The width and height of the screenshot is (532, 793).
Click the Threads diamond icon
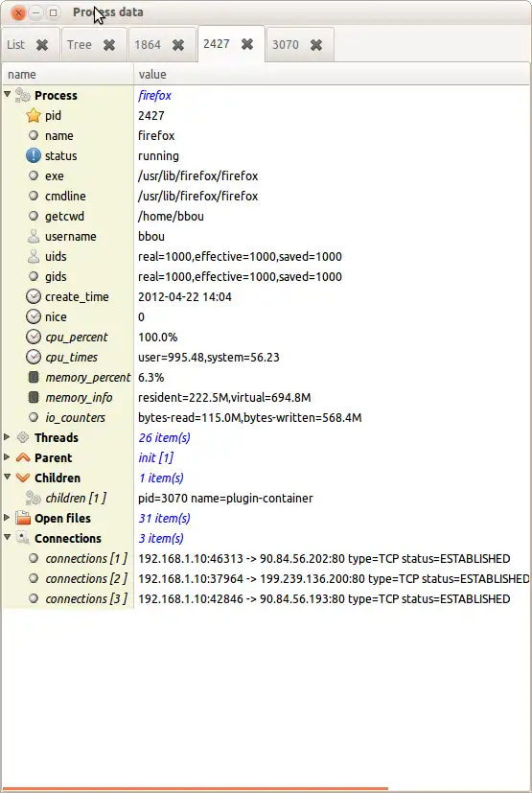pos(23,437)
